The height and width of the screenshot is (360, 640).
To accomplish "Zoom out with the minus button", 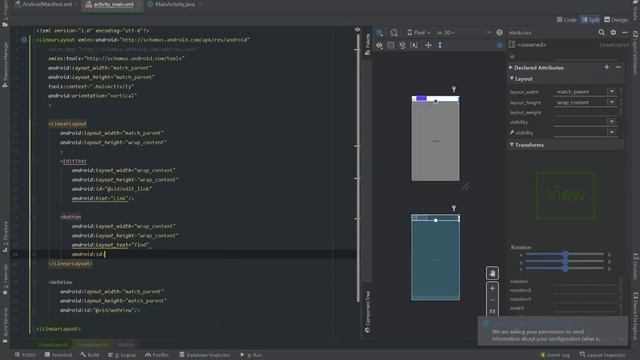I will 492,300.
